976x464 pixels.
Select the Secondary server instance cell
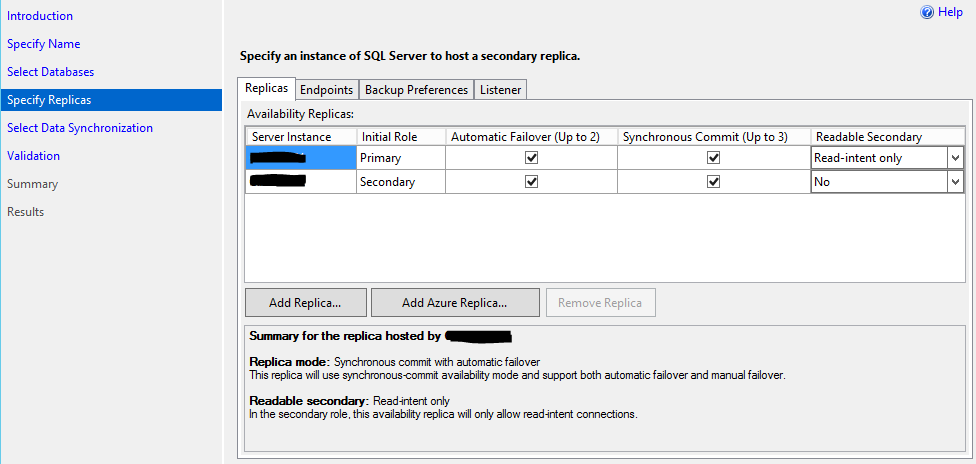point(300,182)
